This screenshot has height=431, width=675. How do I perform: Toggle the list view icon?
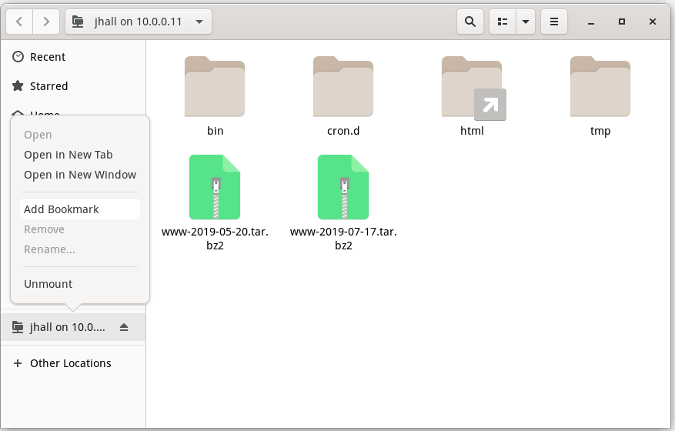pos(503,21)
